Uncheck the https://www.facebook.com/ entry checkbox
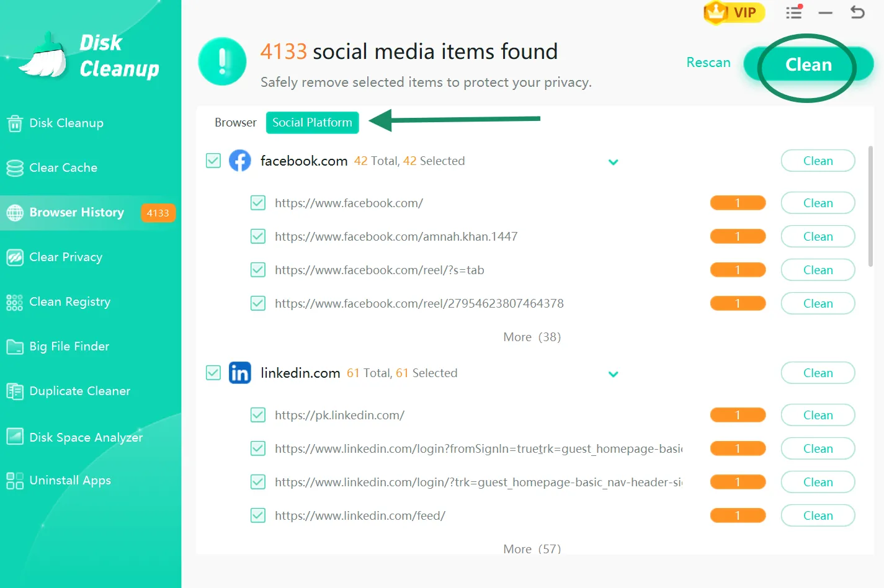 [258, 203]
